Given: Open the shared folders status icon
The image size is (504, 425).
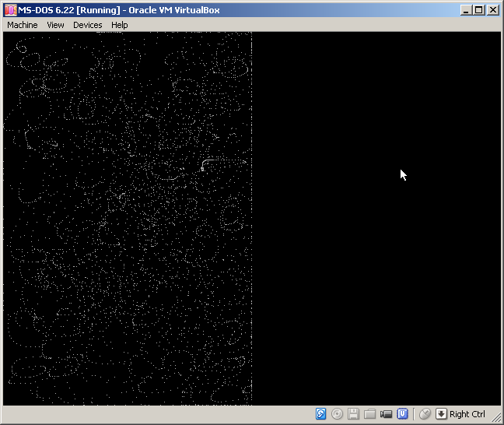Looking at the screenshot, I should coord(369,414).
